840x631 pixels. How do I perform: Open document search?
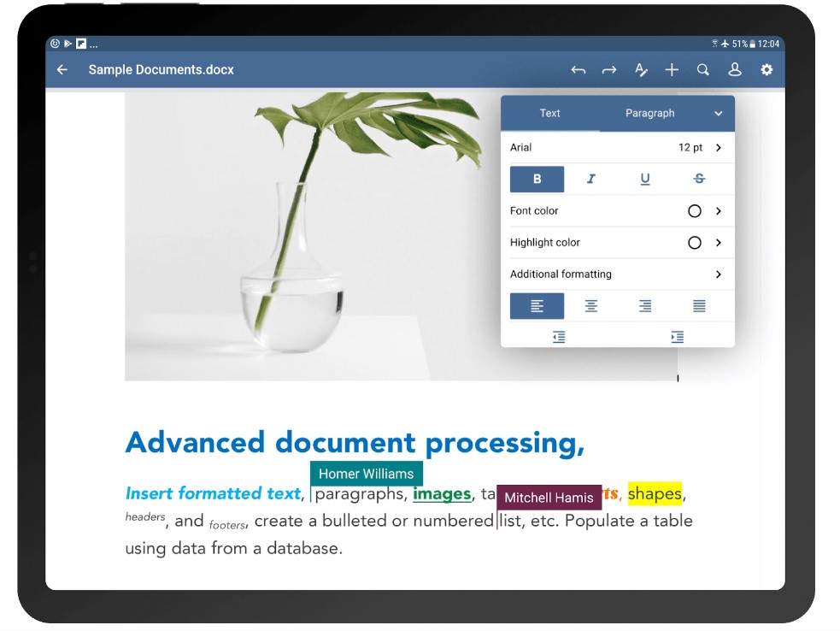[x=703, y=69]
